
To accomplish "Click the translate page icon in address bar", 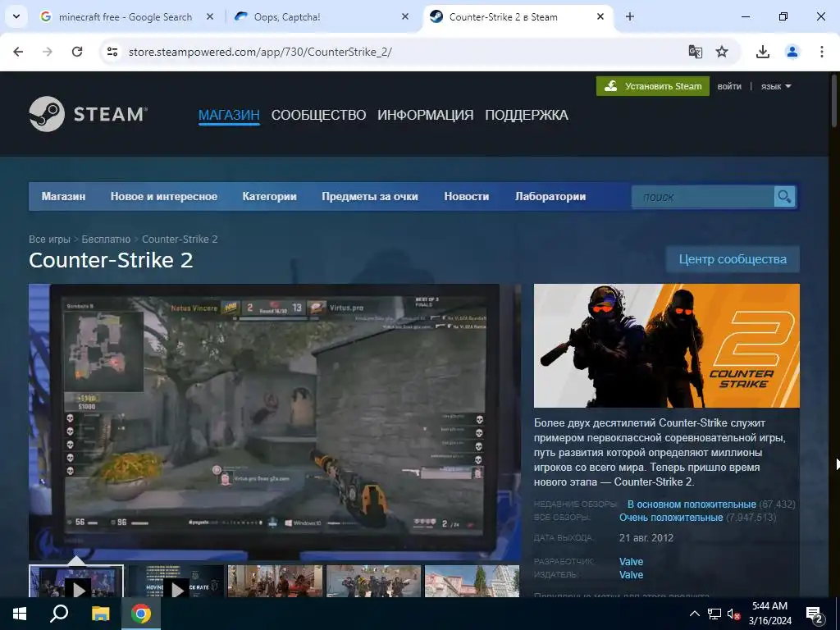I will tap(696, 52).
